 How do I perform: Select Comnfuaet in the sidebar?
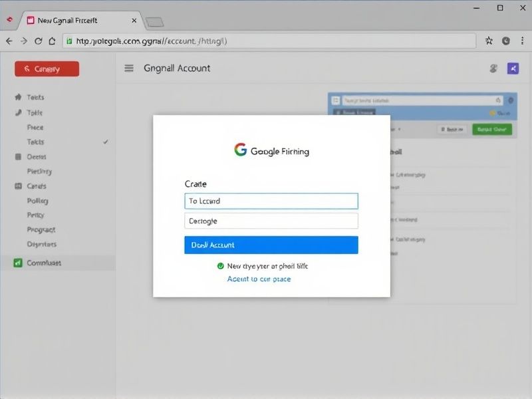pos(58,263)
